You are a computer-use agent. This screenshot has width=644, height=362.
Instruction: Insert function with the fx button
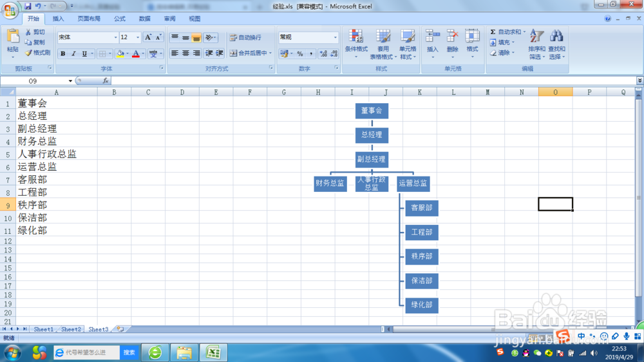pyautogui.click(x=105, y=81)
